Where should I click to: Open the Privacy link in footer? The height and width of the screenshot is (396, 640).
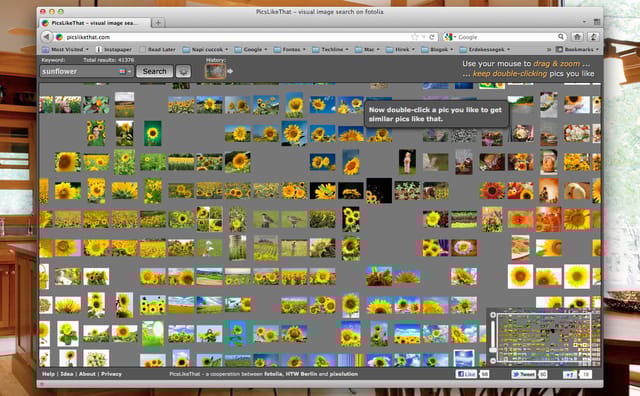coord(111,374)
